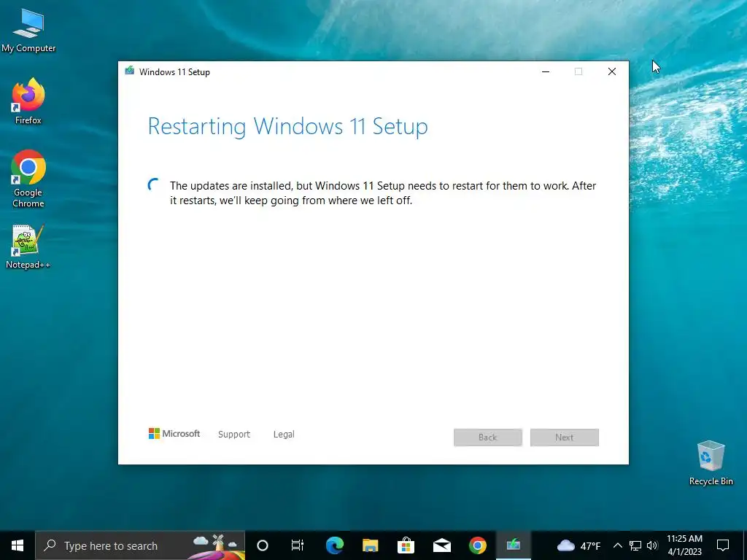Open the volume speaker tray icon
Screen dimensions: 747x560
(x=651, y=545)
